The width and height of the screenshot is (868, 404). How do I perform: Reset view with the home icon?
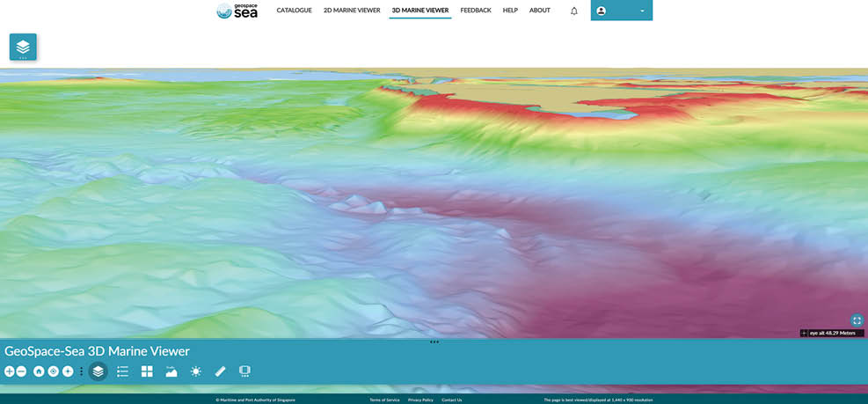(39, 371)
